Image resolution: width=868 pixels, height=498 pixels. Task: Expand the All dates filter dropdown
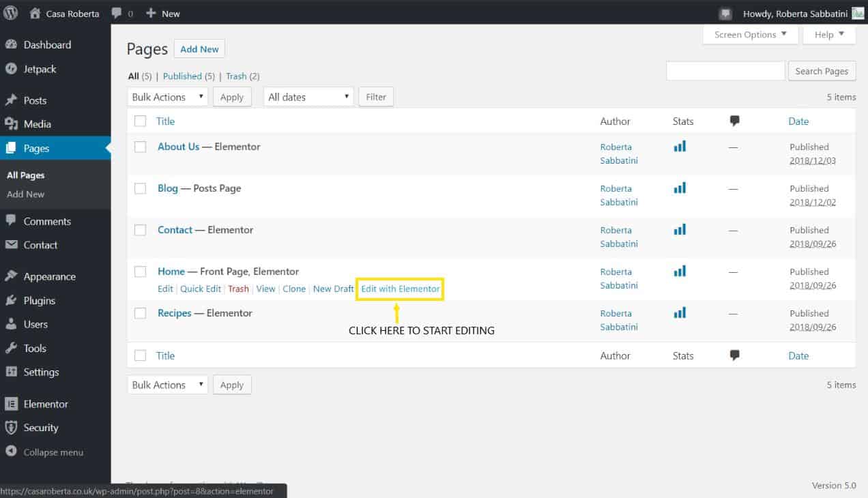pyautogui.click(x=308, y=96)
